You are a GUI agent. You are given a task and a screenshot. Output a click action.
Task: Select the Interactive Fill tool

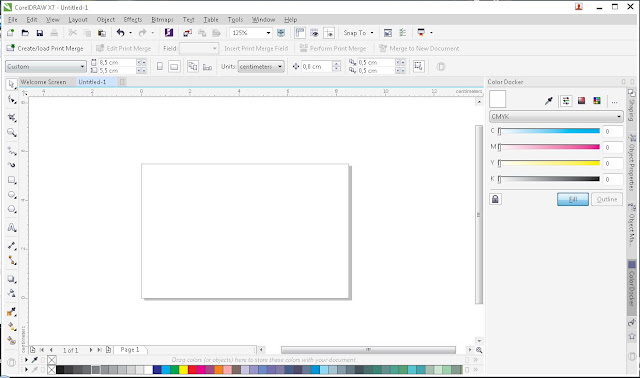click(12, 327)
